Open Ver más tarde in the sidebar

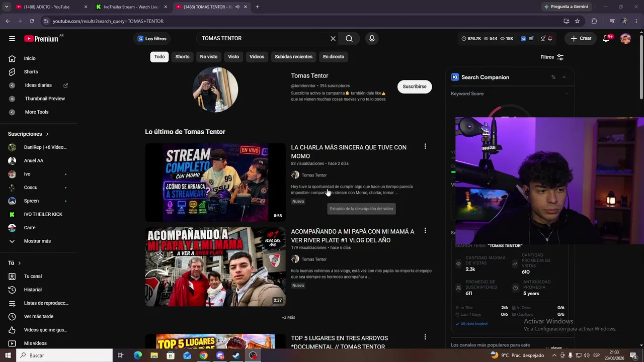pos(39,316)
